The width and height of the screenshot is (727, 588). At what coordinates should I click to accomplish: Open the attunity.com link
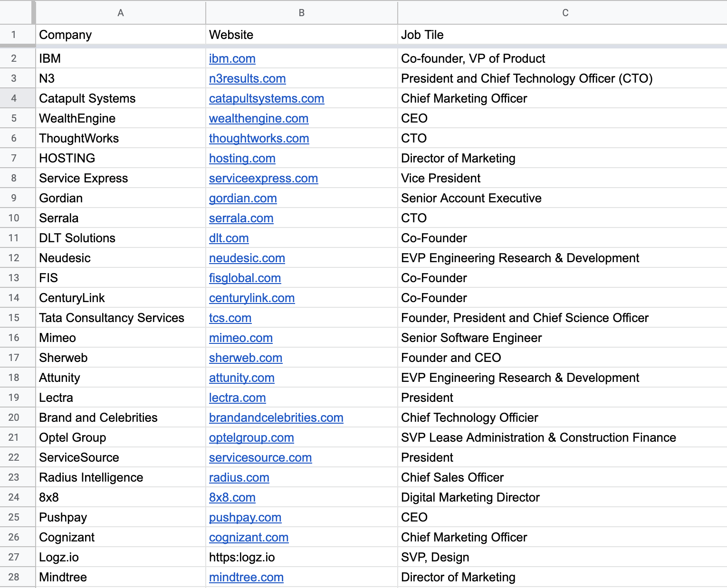241,378
